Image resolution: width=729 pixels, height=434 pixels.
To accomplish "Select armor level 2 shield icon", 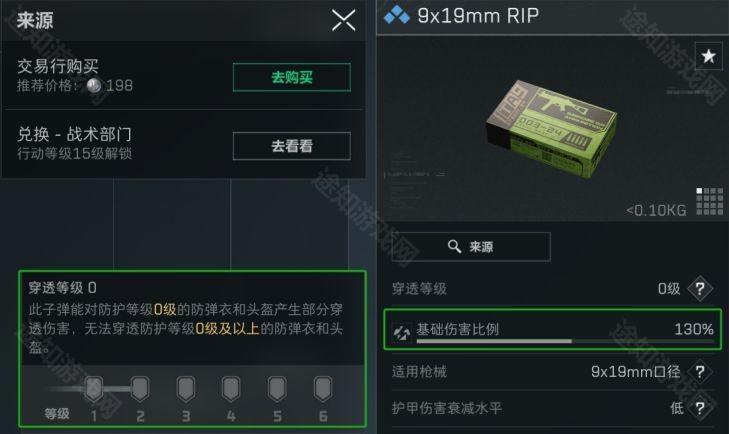I will [x=139, y=389].
